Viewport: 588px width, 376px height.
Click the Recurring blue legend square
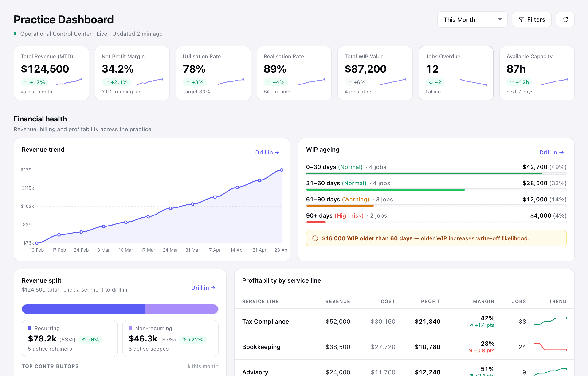click(x=30, y=328)
